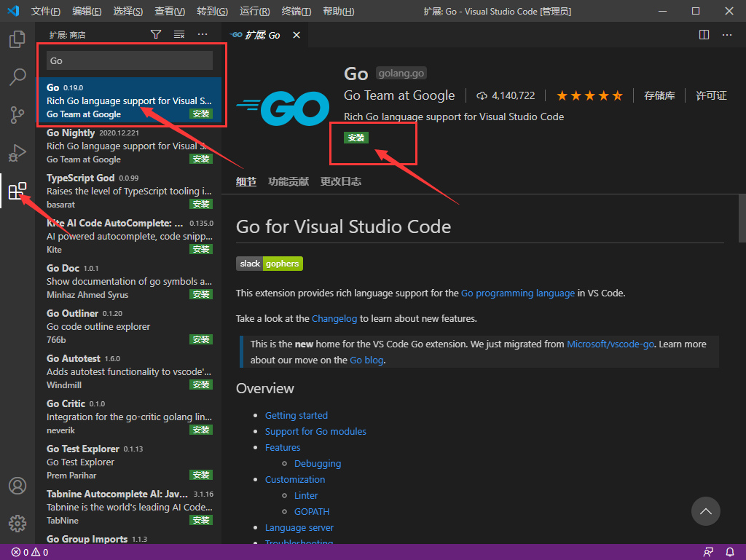This screenshot has width=746, height=560.
Task: Install the Go extension from details page
Action: pos(356,138)
